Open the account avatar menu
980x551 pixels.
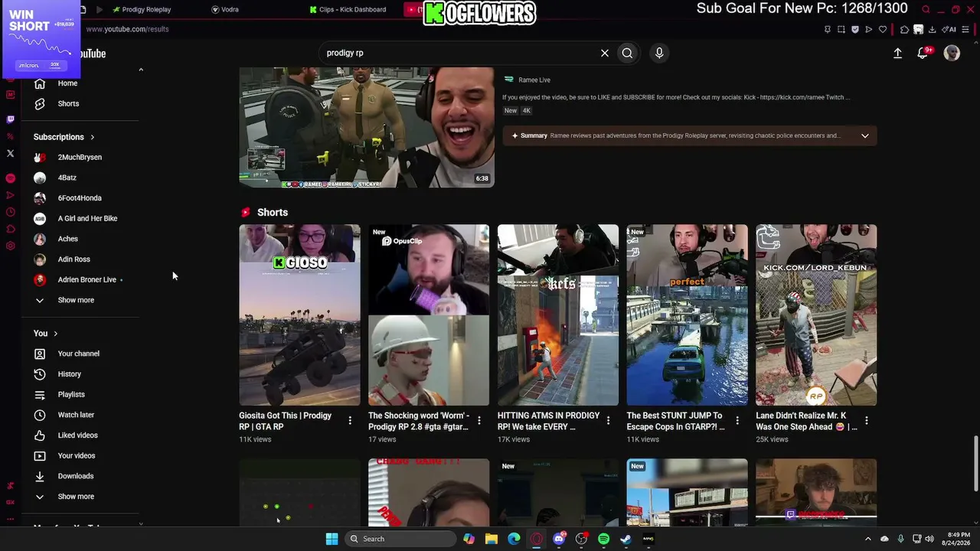tap(952, 53)
